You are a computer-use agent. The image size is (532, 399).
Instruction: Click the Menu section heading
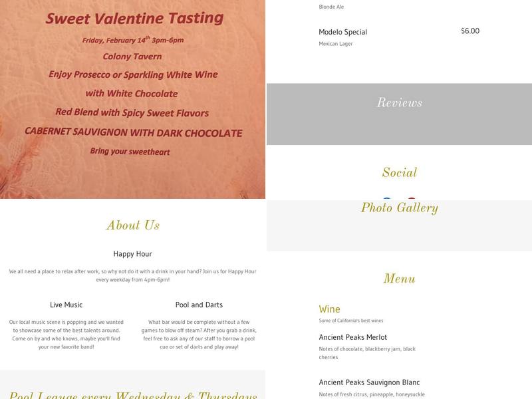pyautogui.click(x=400, y=279)
